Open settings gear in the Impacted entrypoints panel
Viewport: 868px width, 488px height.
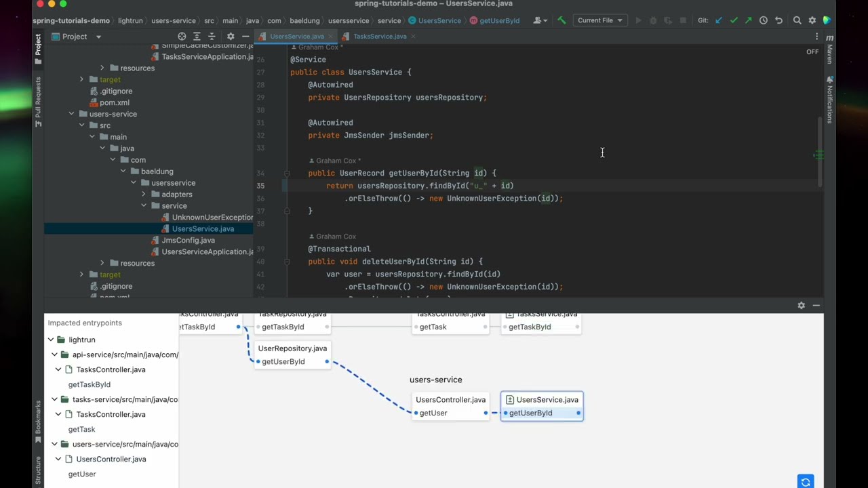[801, 305]
